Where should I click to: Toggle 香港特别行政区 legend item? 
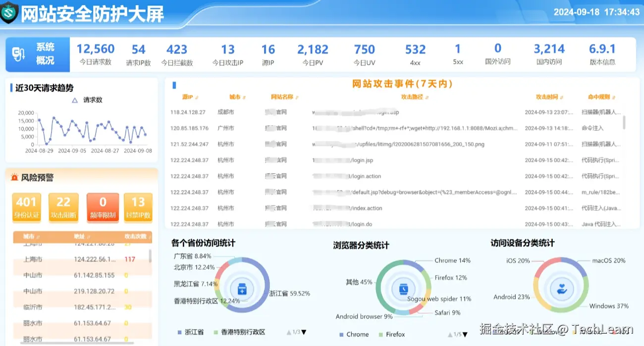[239, 332]
